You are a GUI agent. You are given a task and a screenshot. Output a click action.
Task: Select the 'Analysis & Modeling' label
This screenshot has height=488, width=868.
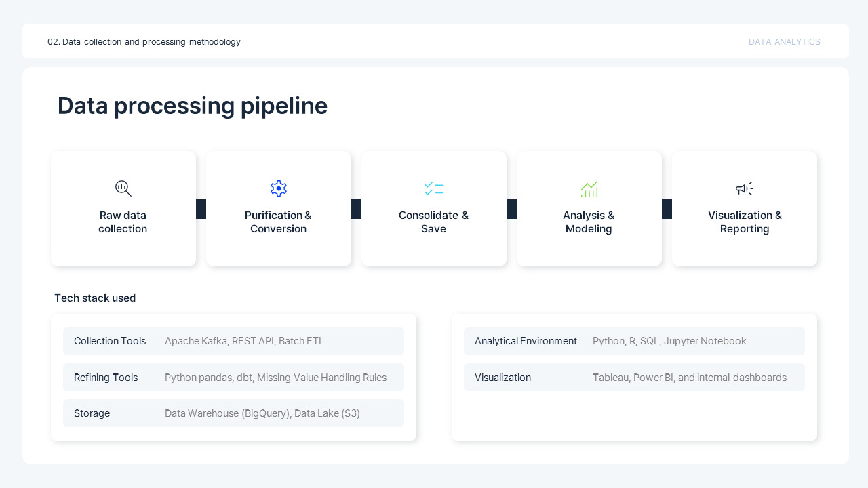[x=589, y=222]
